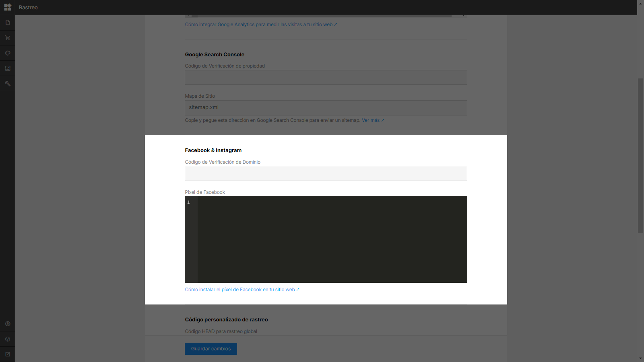
Task: Open the Facebook pixel installation help link
Action: coord(242,290)
